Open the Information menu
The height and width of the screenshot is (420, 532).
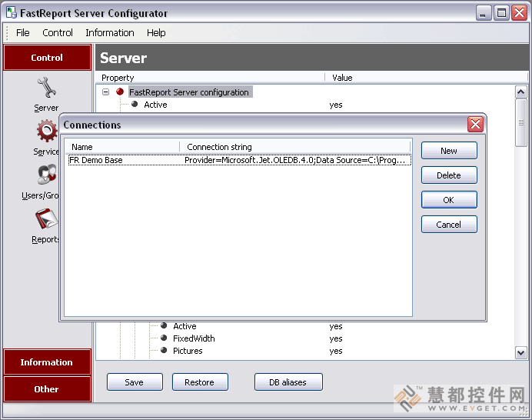(x=110, y=33)
